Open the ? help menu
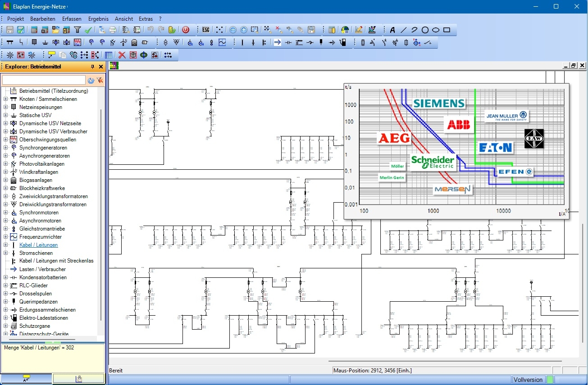This screenshot has height=385, width=588. [160, 19]
